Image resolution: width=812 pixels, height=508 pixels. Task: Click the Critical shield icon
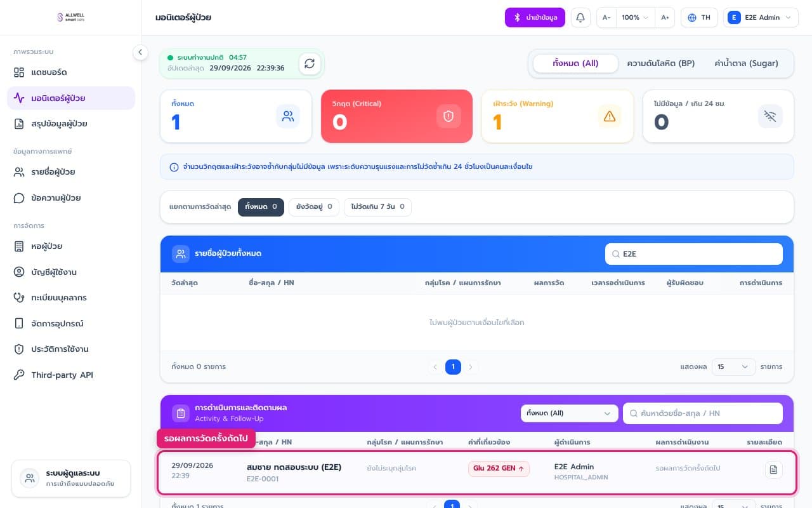point(449,116)
